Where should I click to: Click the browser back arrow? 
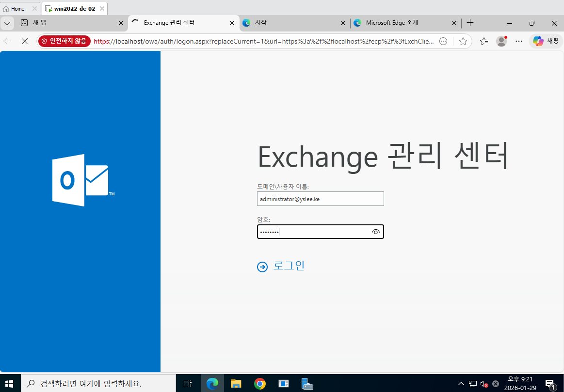pos(7,41)
